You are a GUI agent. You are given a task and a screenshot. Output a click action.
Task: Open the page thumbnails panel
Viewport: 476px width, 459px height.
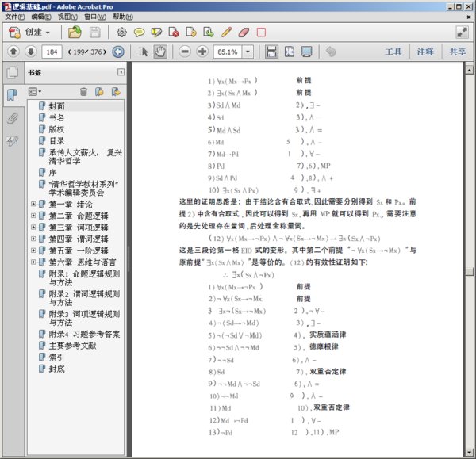[x=13, y=73]
